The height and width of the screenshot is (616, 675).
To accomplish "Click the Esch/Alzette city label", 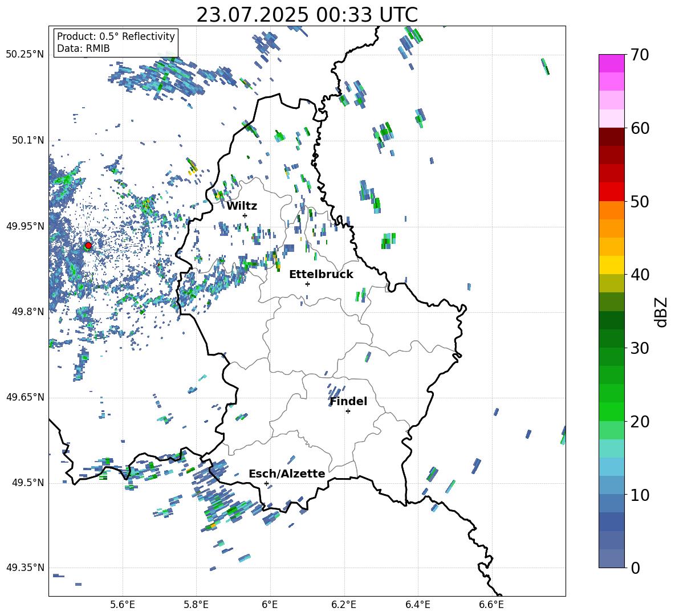I will (287, 474).
